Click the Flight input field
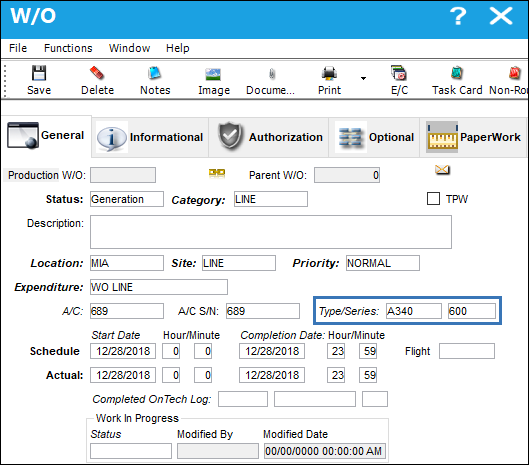 click(x=467, y=351)
